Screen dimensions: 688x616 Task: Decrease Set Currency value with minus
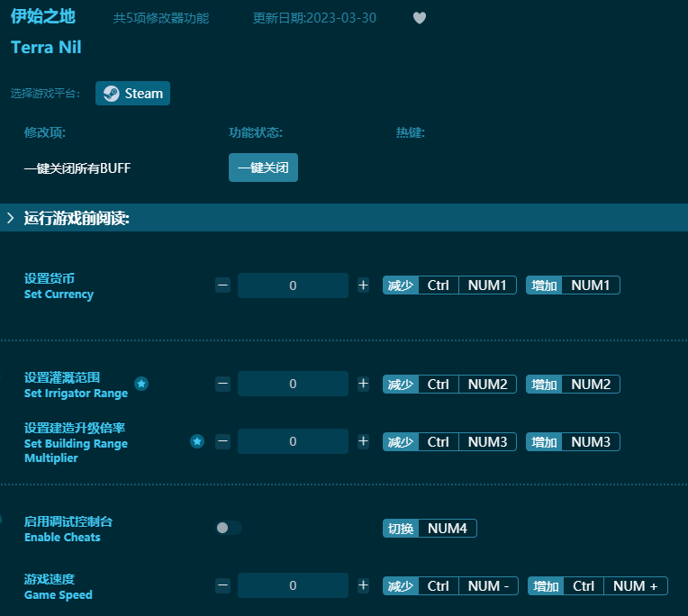[223, 285]
